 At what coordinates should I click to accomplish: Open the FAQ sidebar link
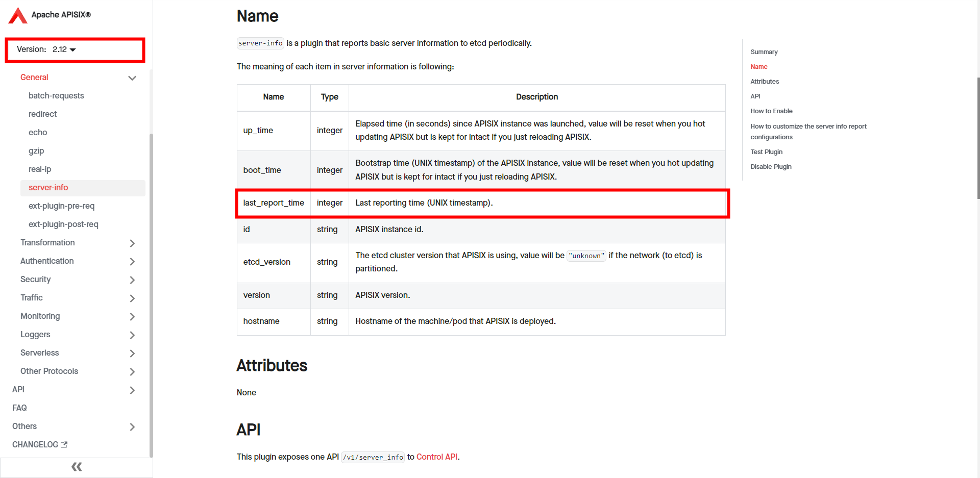tap(19, 408)
